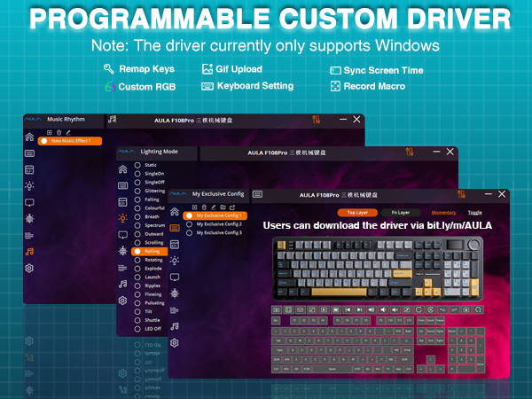The image size is (532, 399).
Task: Click the golden spacebar on the keyboard image
Action: (339, 292)
